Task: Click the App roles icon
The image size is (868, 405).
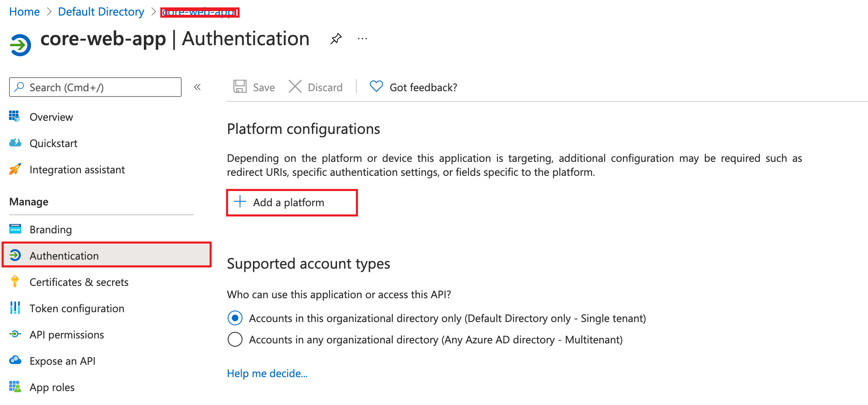Action: click(x=15, y=387)
